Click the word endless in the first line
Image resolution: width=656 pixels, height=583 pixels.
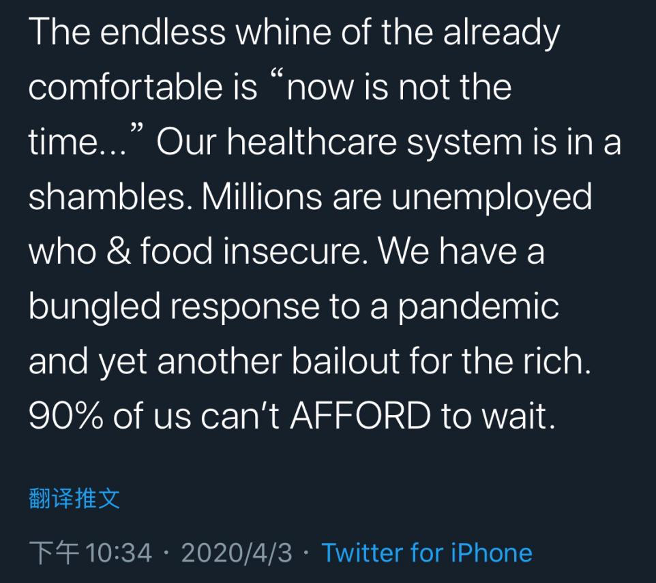(x=163, y=32)
